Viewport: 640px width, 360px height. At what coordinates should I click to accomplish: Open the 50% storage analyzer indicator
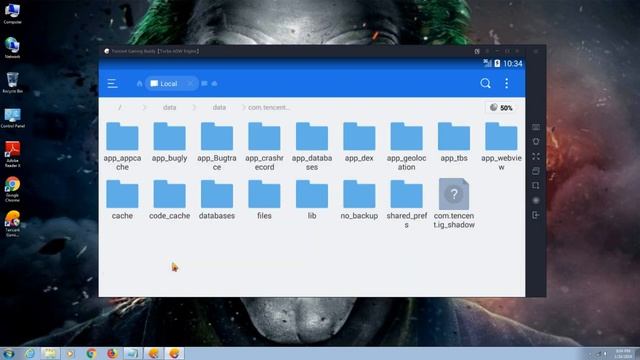coord(501,108)
